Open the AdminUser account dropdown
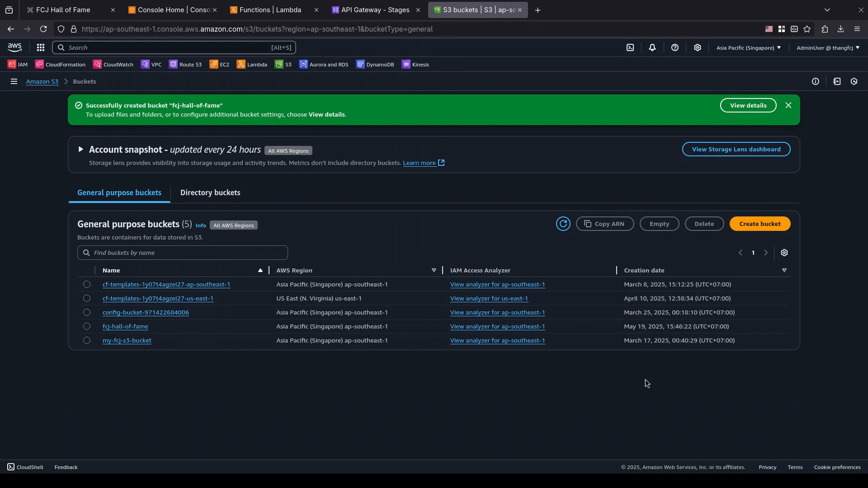 point(828,47)
